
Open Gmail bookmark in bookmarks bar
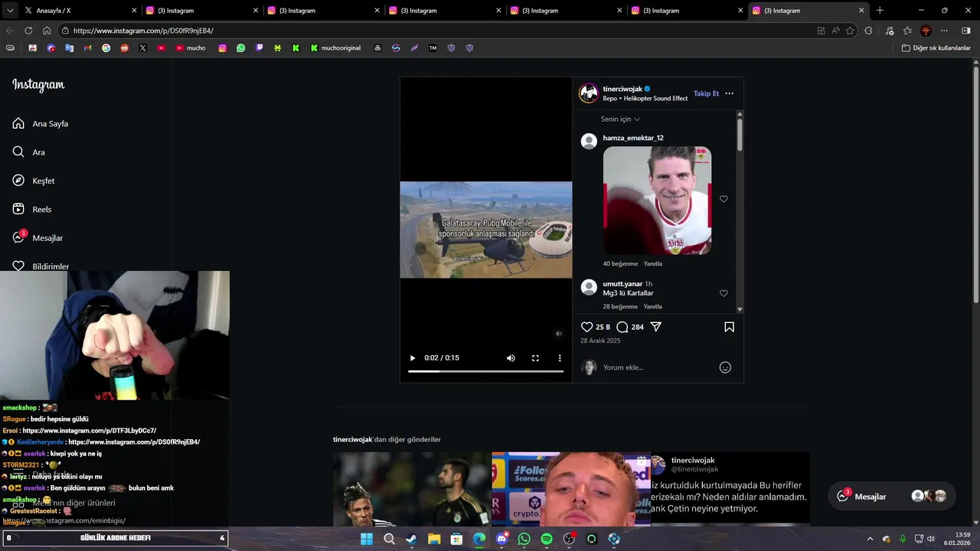pyautogui.click(x=87, y=47)
